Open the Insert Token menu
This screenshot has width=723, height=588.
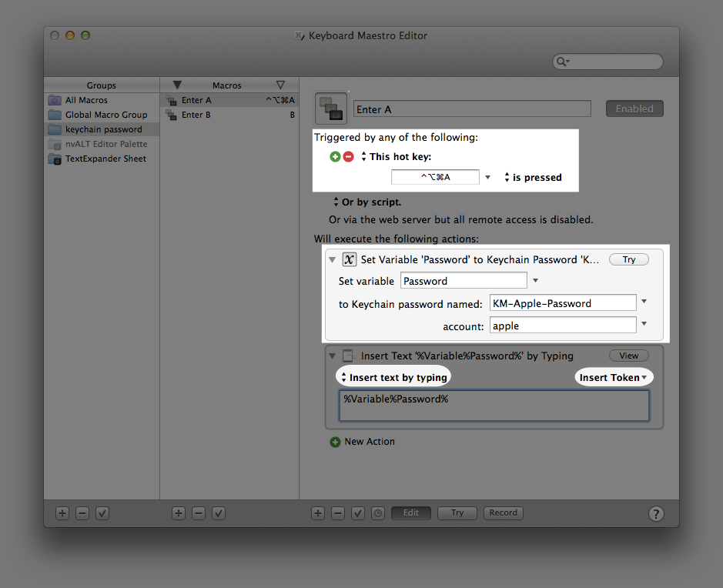613,377
